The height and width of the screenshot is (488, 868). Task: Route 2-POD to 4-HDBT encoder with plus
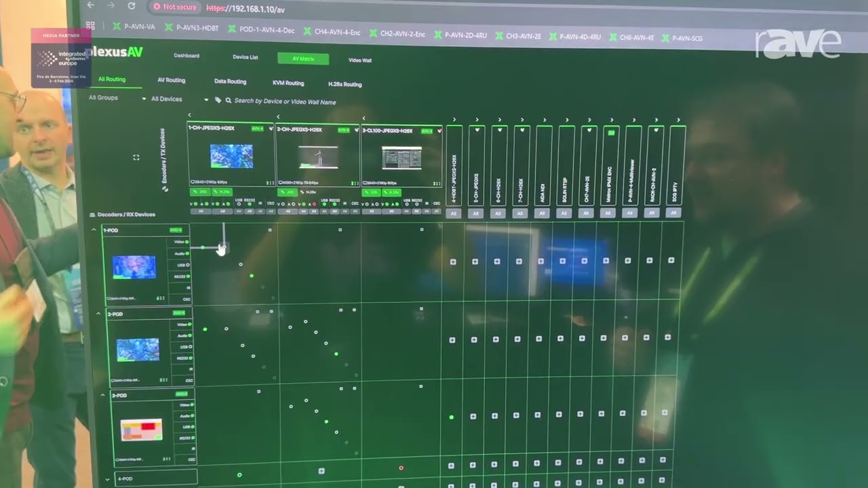click(x=452, y=340)
